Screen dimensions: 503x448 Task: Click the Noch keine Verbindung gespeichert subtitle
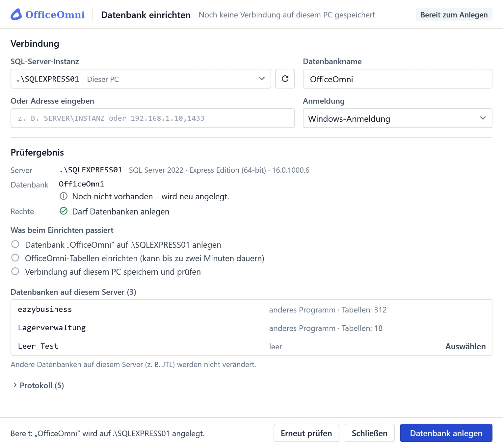coord(287,15)
